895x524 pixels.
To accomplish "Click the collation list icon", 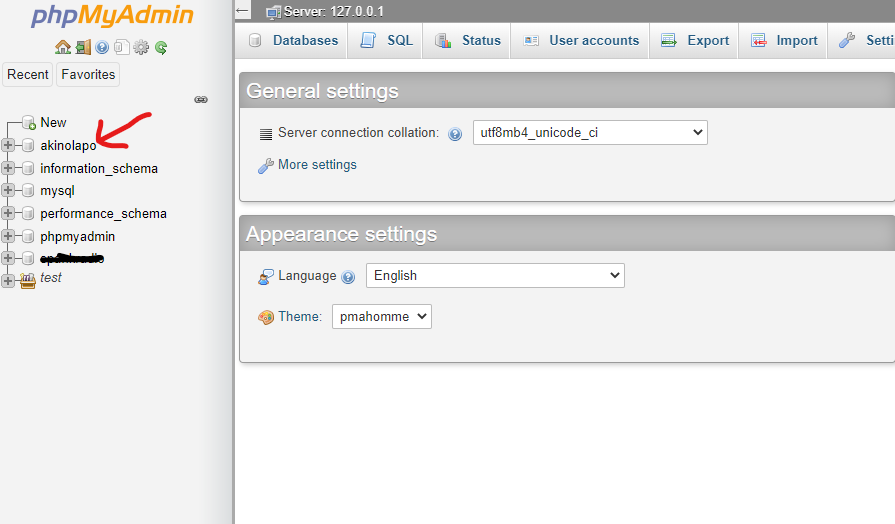I will 265,134.
